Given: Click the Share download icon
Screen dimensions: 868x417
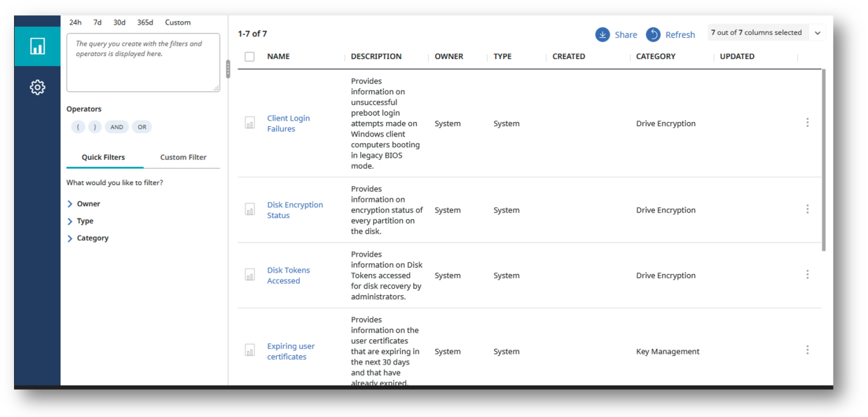Looking at the screenshot, I should 602,34.
